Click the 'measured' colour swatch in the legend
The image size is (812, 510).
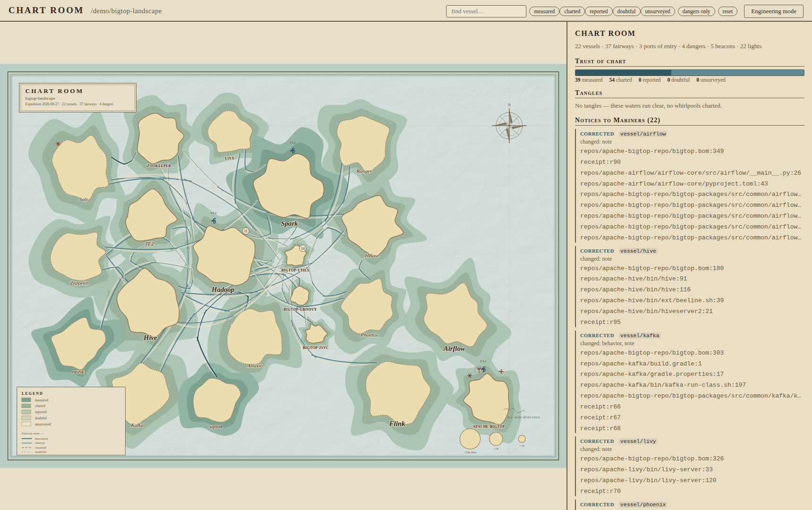tap(26, 400)
